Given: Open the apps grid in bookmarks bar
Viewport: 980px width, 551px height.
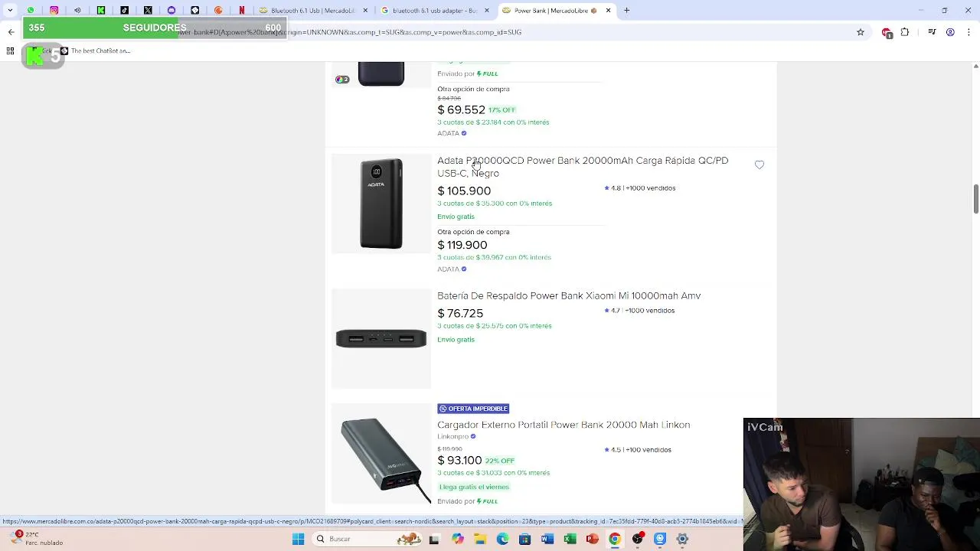Looking at the screenshot, I should (10, 51).
